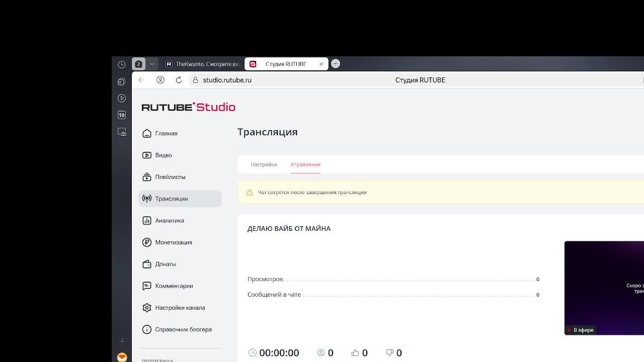Click the Трансляция page heading
The width and height of the screenshot is (644, 362).
268,132
